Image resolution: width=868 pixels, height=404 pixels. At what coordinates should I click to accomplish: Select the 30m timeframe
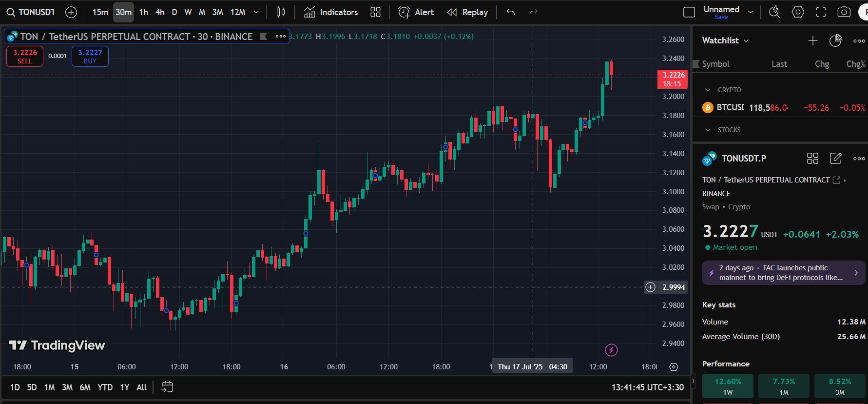pos(124,12)
